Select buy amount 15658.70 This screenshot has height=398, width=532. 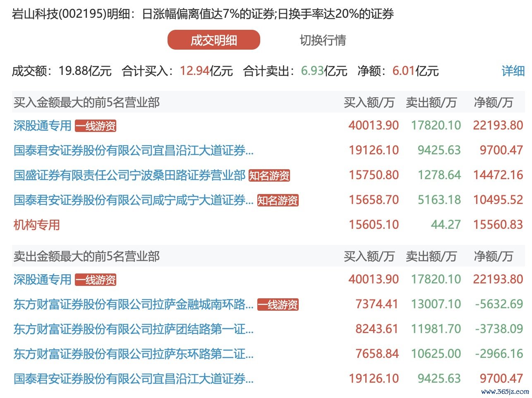(x=374, y=200)
